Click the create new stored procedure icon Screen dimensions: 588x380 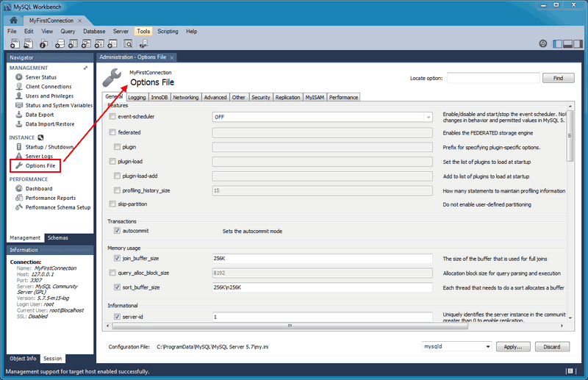coord(99,43)
